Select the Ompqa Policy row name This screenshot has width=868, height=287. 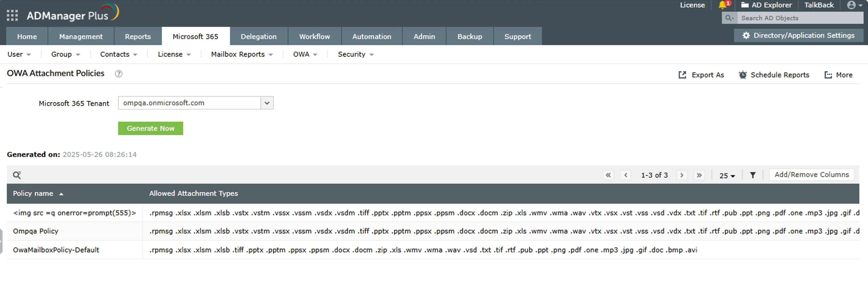pos(36,231)
